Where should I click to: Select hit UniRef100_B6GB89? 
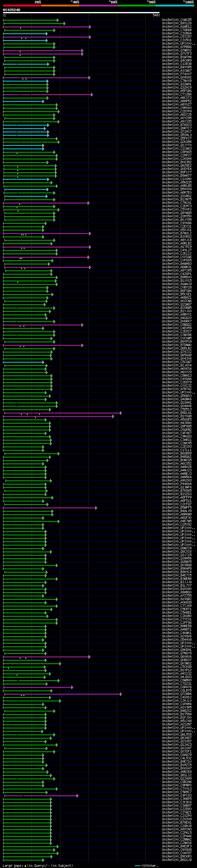pos(177,454)
